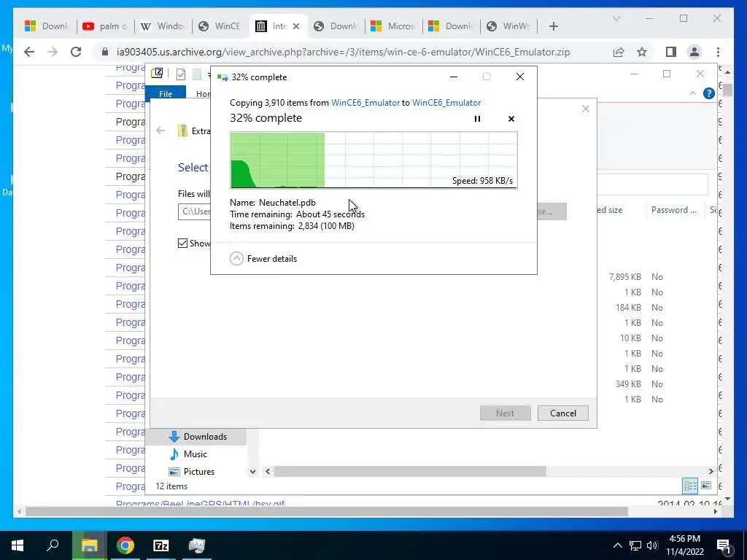Screen dimensions: 747x560
Task: Reload the Chrome page
Action: tap(76, 52)
